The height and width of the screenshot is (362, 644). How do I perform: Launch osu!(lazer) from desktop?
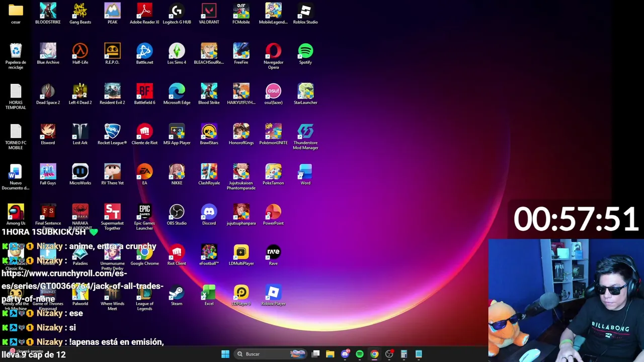(273, 94)
